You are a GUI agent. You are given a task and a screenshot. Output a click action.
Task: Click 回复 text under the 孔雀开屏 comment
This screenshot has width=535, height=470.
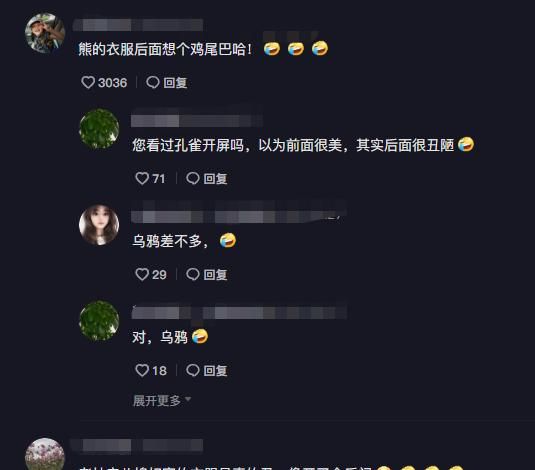click(x=215, y=179)
